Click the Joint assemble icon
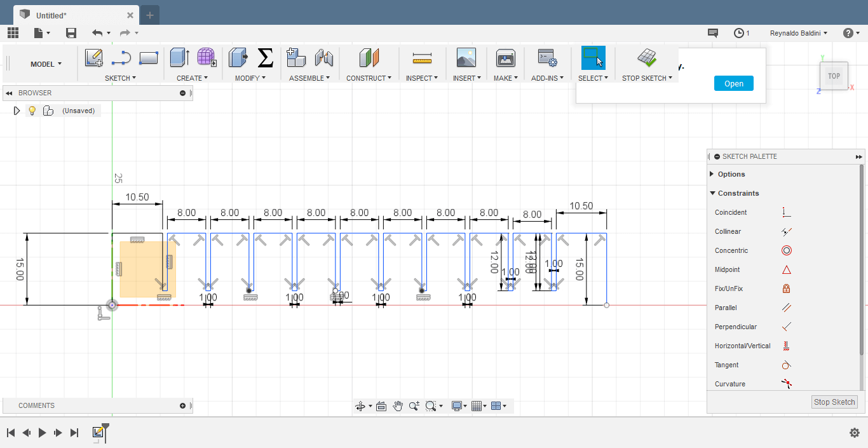This screenshot has height=448, width=868. [x=324, y=58]
